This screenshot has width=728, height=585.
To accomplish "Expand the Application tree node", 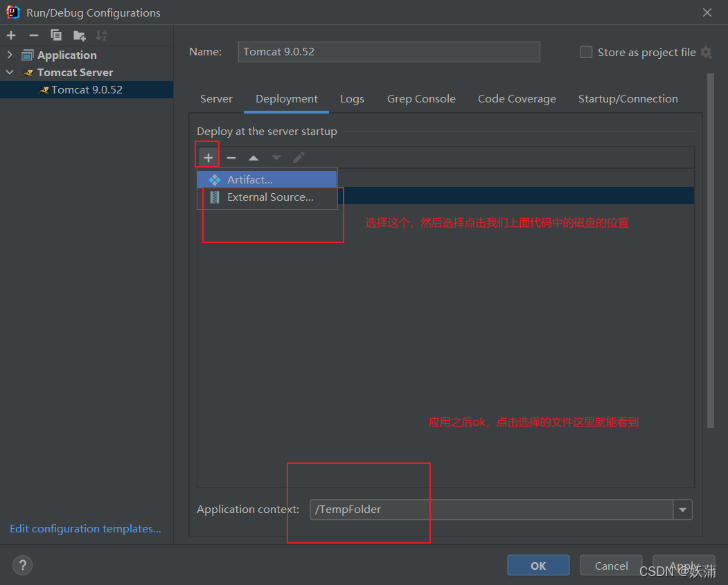I will pyautogui.click(x=10, y=55).
